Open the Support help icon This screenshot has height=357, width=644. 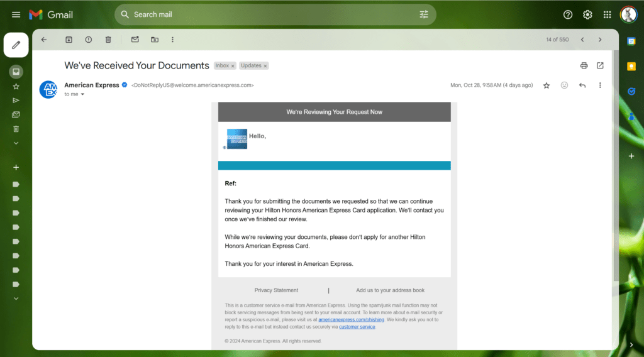[568, 15]
